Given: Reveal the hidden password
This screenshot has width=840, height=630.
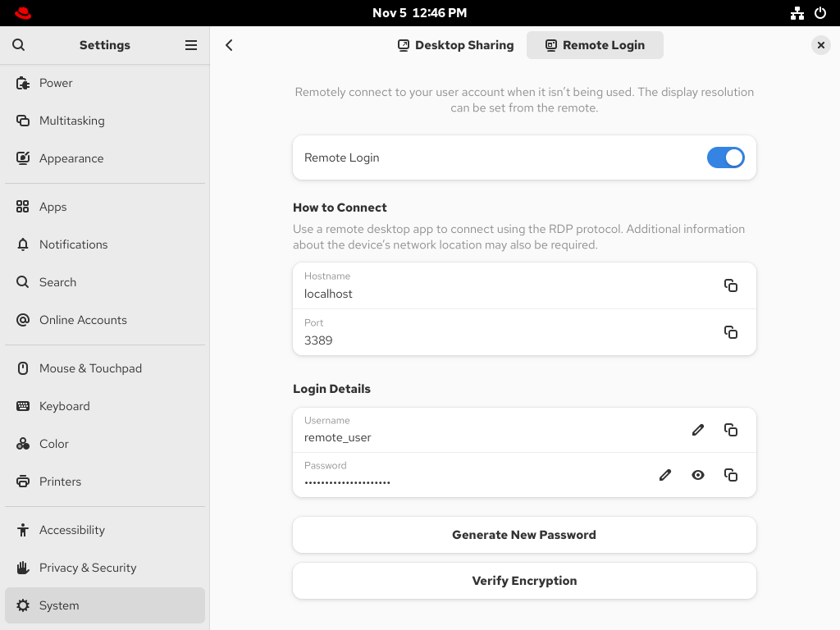Looking at the screenshot, I should [x=698, y=475].
